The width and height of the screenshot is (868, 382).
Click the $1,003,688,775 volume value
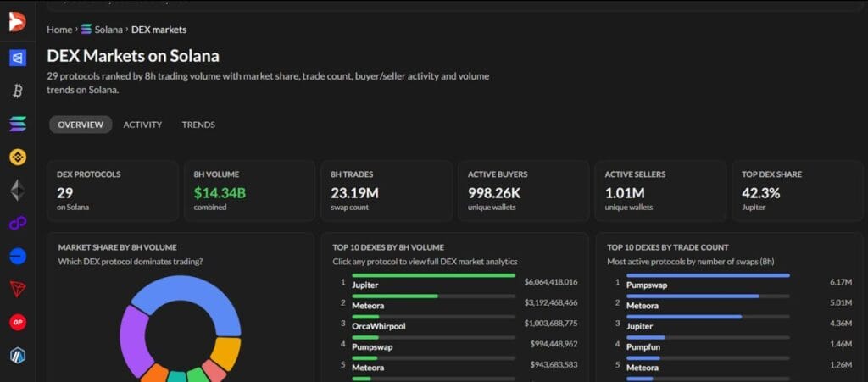click(551, 323)
